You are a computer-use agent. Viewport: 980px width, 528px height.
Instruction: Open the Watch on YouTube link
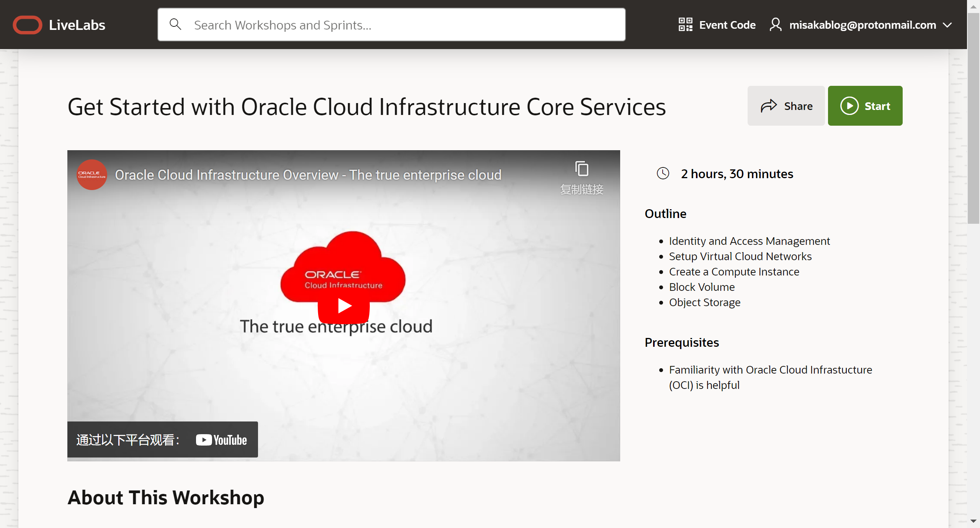163,439
